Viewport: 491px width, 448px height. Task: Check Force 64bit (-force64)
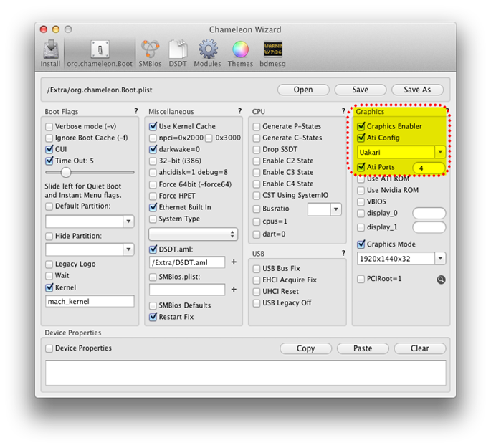pyautogui.click(x=153, y=184)
